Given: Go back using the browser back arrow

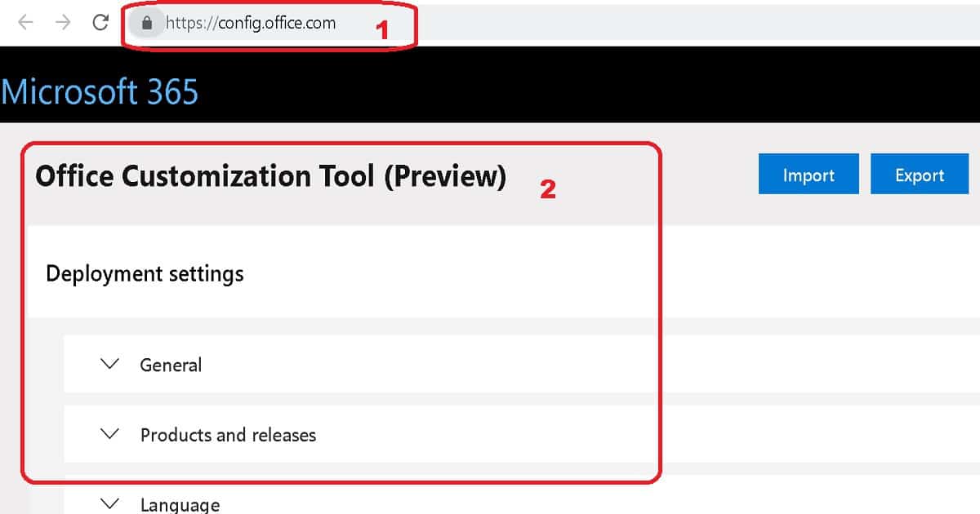Looking at the screenshot, I should point(24,23).
